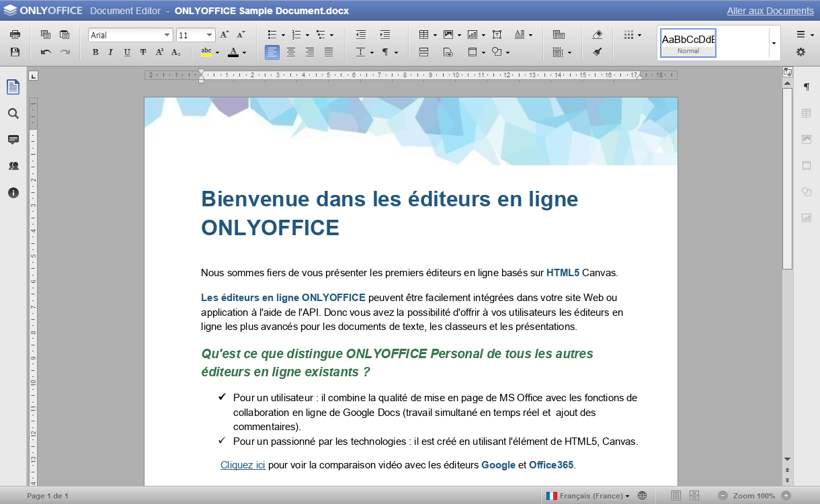Viewport: 820px width, 504px height.
Task: Zoom in with the plus button
Action: tap(786, 496)
